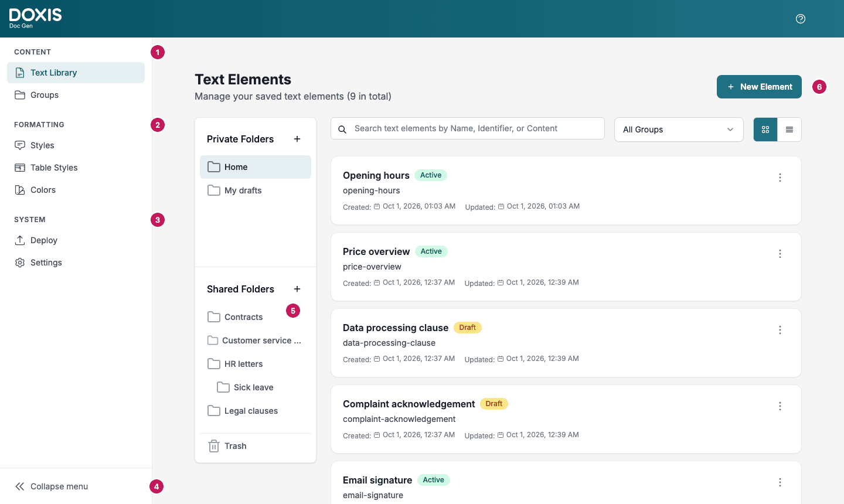Open options menu for Data processing clause
The image size is (844, 504).
click(x=780, y=330)
